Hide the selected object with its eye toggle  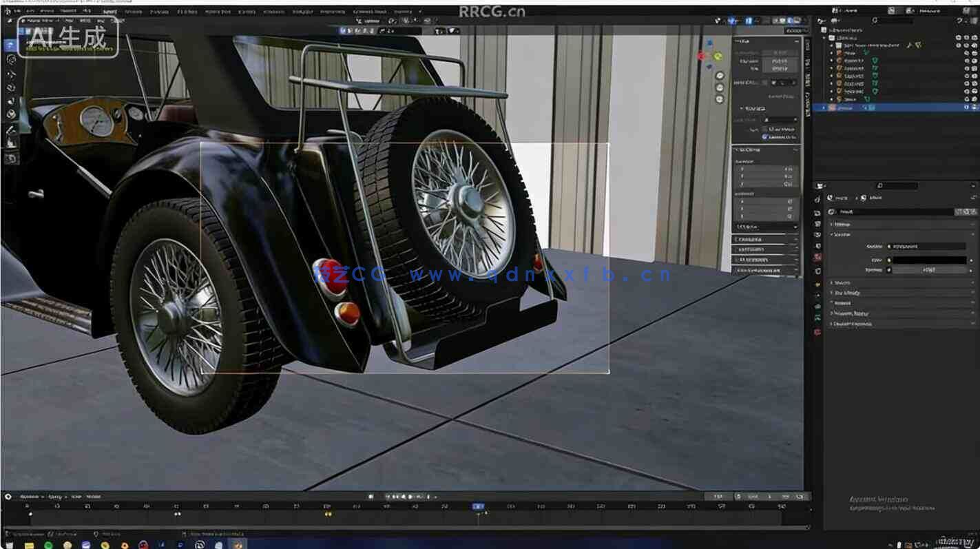click(x=966, y=107)
